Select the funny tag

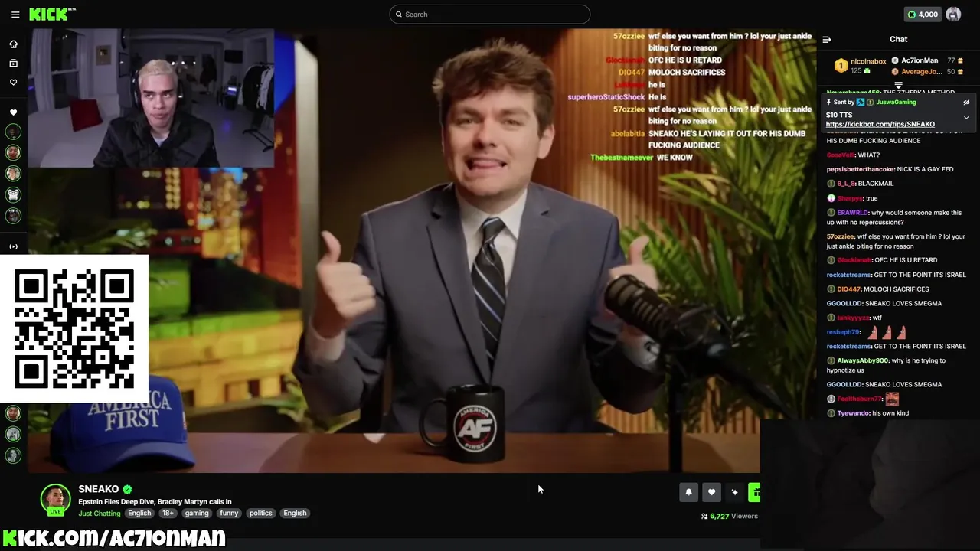(229, 514)
